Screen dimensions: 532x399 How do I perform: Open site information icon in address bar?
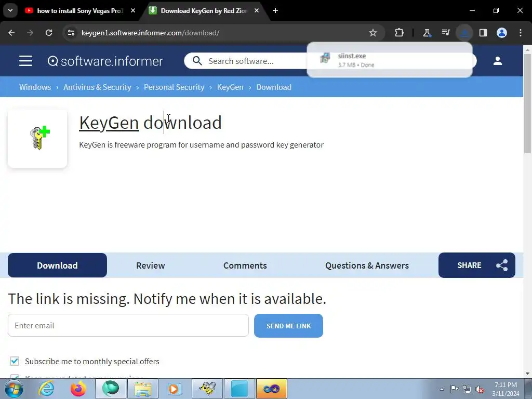pyautogui.click(x=71, y=33)
